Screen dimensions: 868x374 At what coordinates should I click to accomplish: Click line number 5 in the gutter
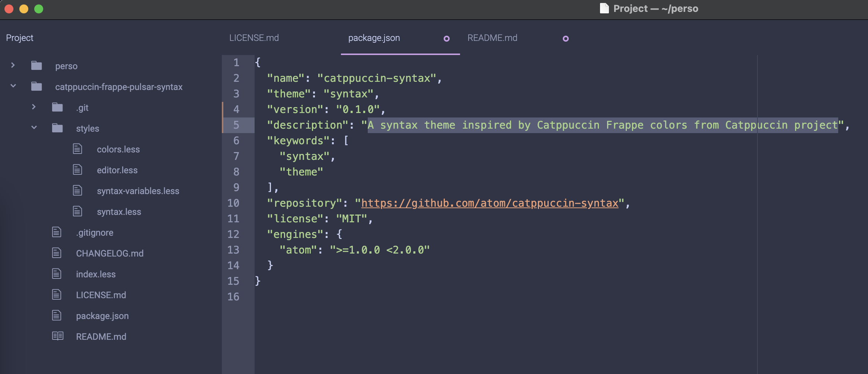236,125
